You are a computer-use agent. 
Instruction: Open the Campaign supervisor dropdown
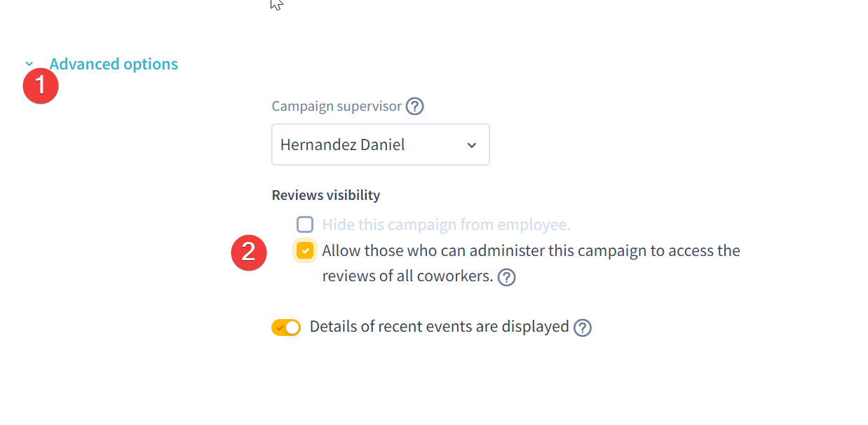coord(381,144)
